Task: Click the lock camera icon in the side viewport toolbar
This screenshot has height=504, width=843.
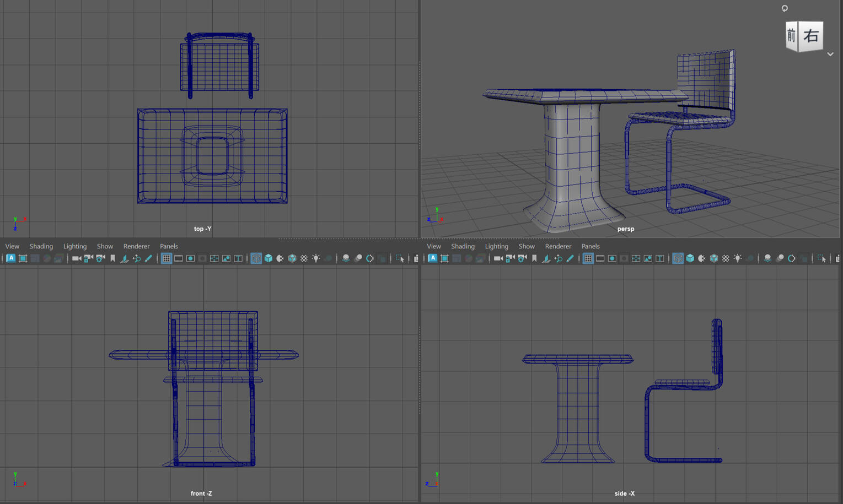Action: [x=510, y=258]
